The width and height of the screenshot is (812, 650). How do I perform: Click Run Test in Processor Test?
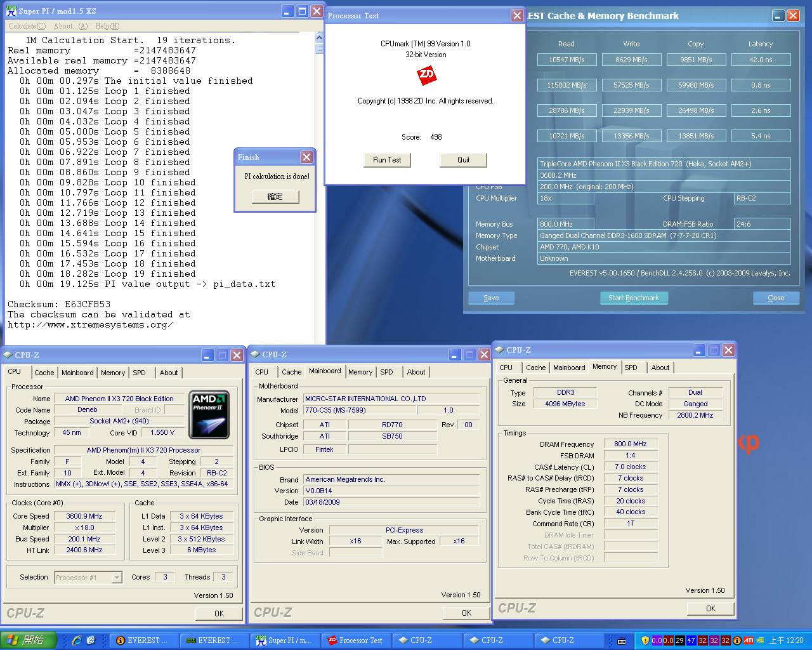click(x=387, y=160)
